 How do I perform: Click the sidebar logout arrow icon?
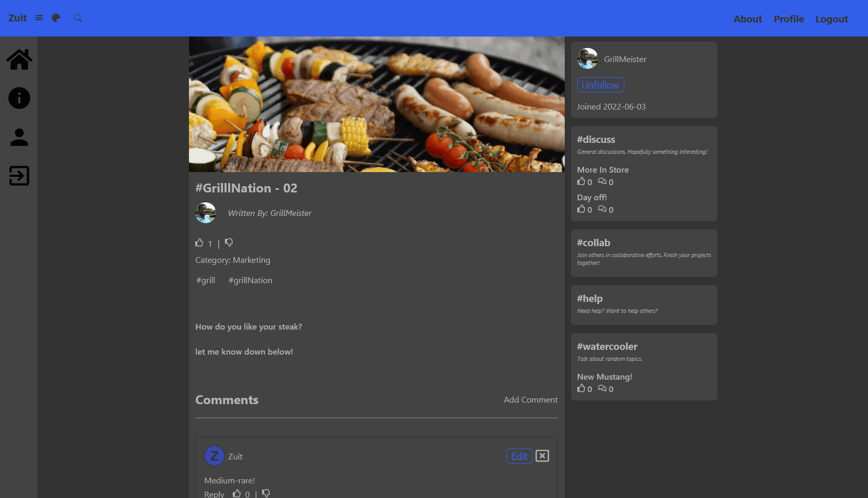coord(19,176)
